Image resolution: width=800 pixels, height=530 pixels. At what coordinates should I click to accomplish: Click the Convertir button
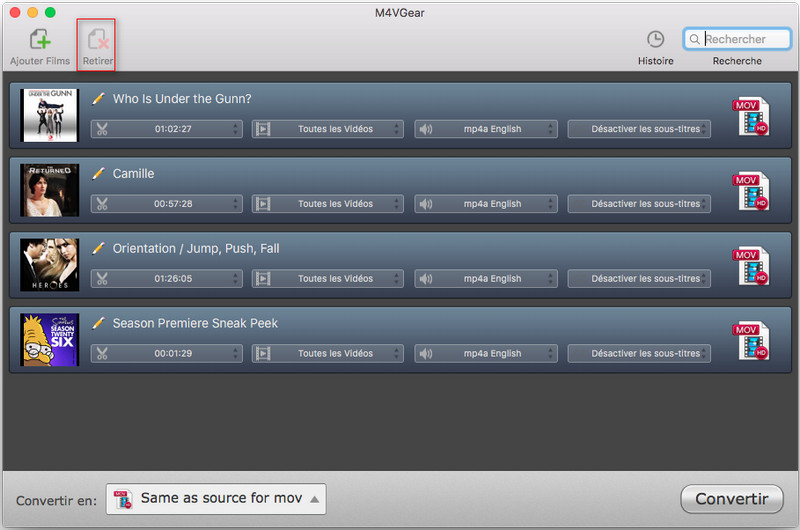[732, 499]
